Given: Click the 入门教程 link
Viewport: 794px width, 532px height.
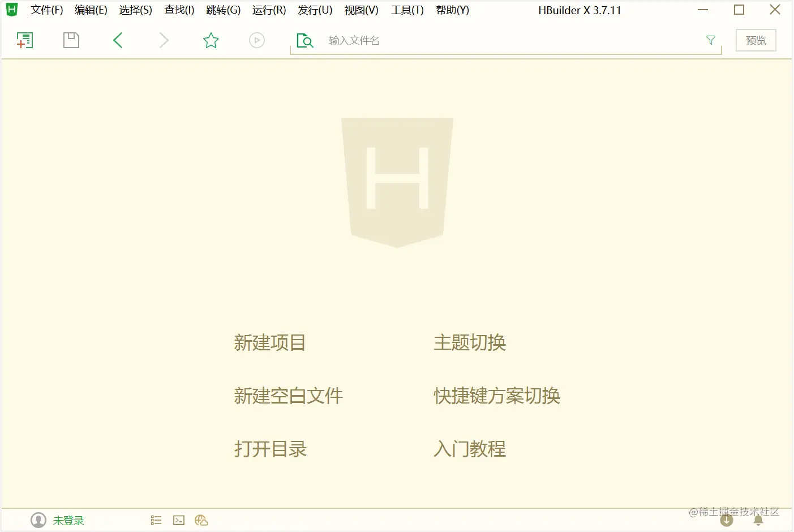Looking at the screenshot, I should click(470, 449).
